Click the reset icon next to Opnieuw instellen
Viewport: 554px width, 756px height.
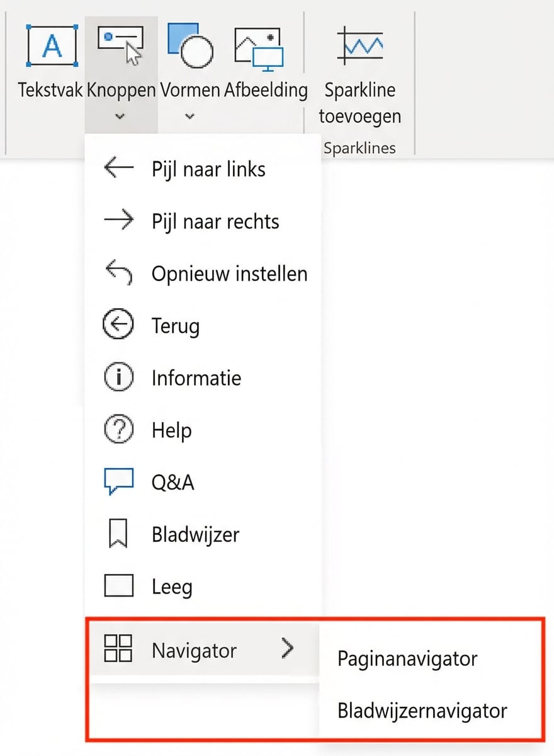pos(120,272)
